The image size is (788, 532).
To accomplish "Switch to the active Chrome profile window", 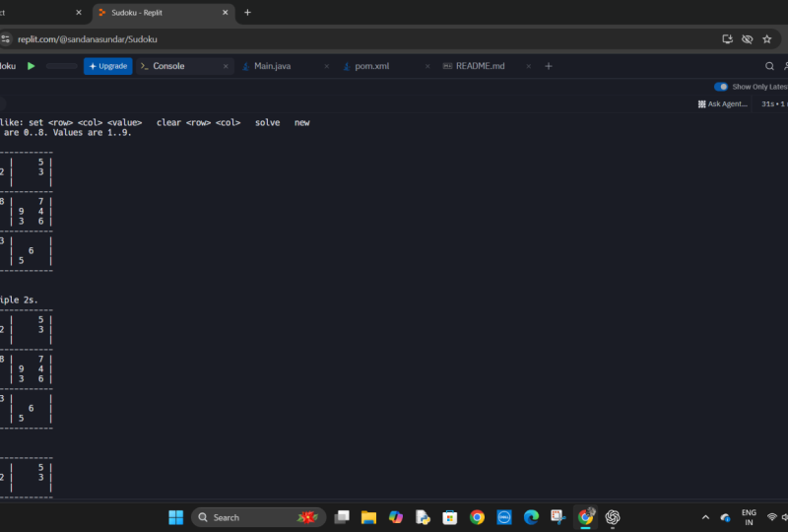I will click(585, 517).
